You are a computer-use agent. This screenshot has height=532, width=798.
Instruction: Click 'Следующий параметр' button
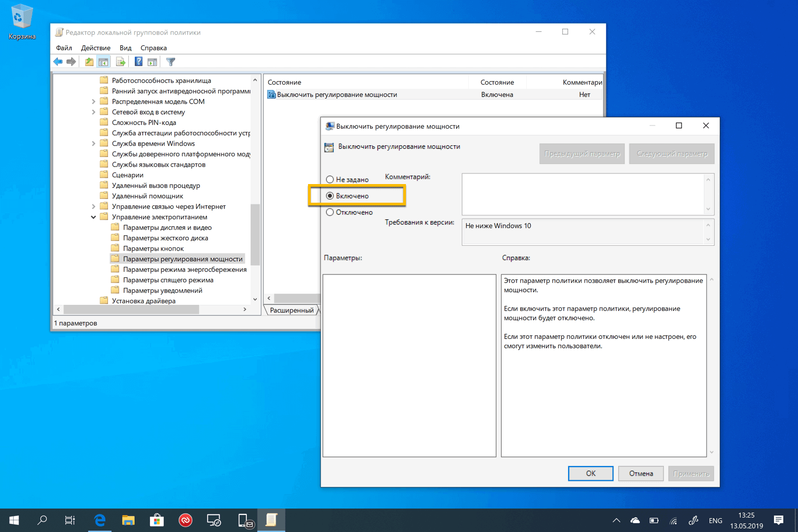(x=672, y=154)
